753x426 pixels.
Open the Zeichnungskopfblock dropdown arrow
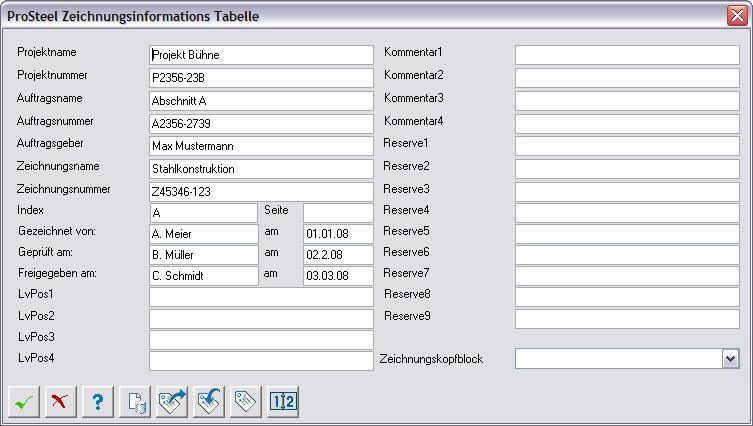(x=730, y=359)
